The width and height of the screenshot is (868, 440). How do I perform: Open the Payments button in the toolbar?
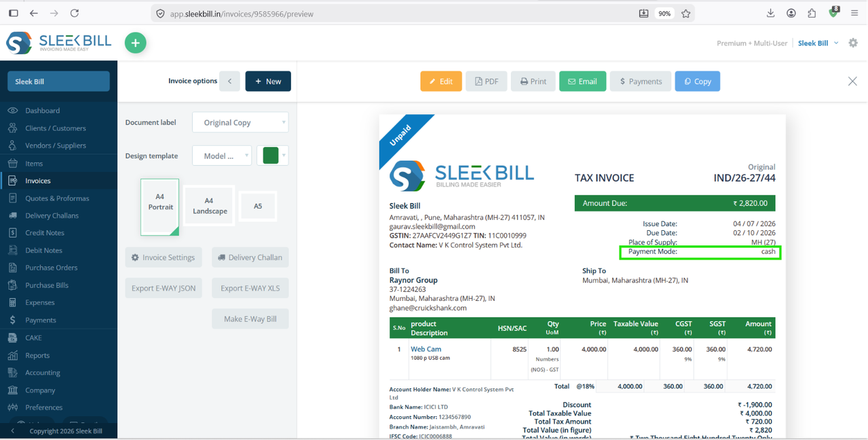[641, 81]
